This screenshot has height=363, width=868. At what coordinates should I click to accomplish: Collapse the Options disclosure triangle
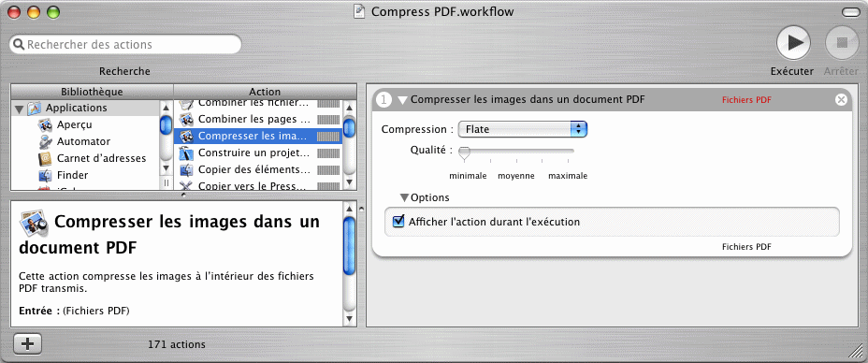click(x=405, y=197)
